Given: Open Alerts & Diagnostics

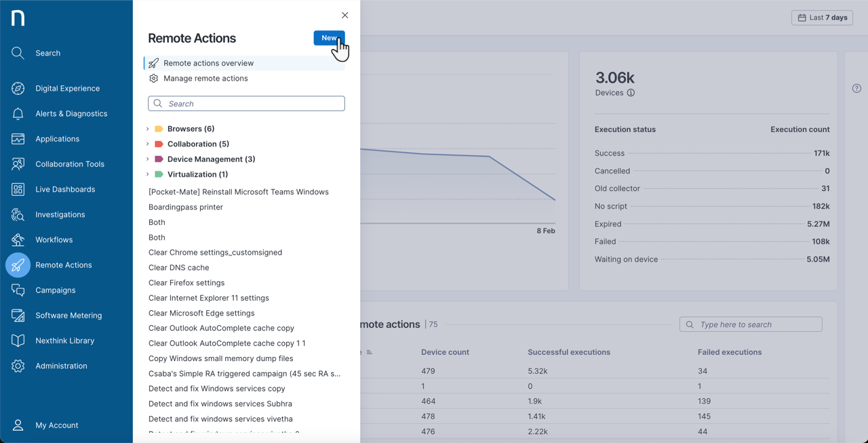Looking at the screenshot, I should coord(71,113).
